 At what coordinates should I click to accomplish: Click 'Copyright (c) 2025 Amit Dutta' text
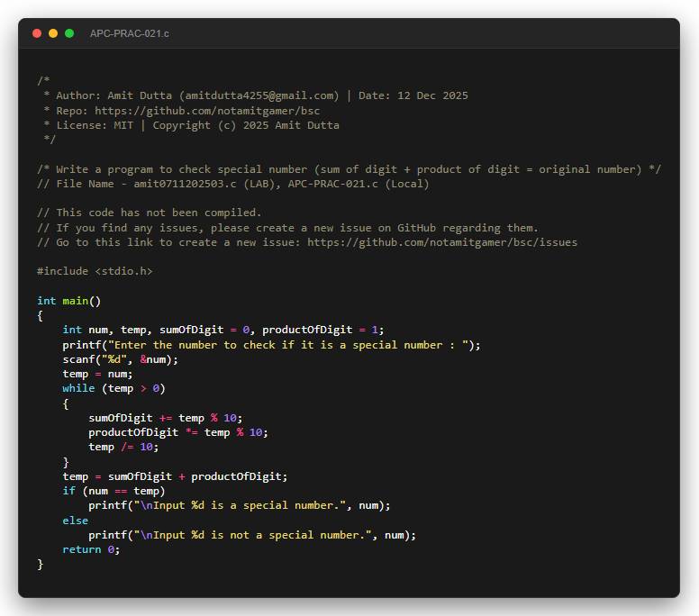[x=246, y=125]
